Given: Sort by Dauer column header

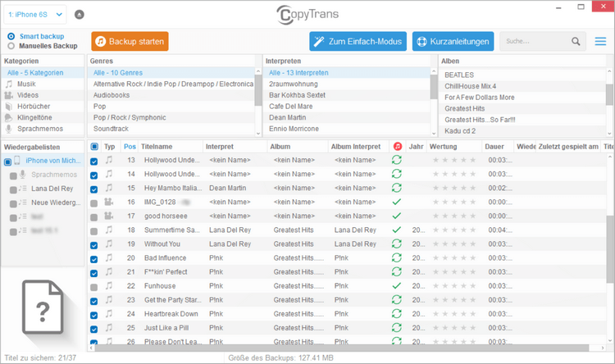Looking at the screenshot, I should point(494,146).
